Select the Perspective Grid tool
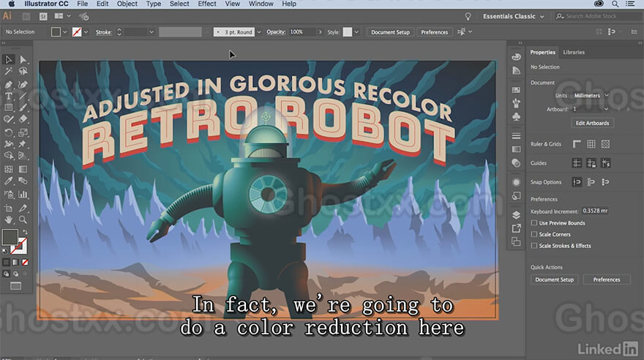The height and width of the screenshot is (360, 644). (x=23, y=156)
